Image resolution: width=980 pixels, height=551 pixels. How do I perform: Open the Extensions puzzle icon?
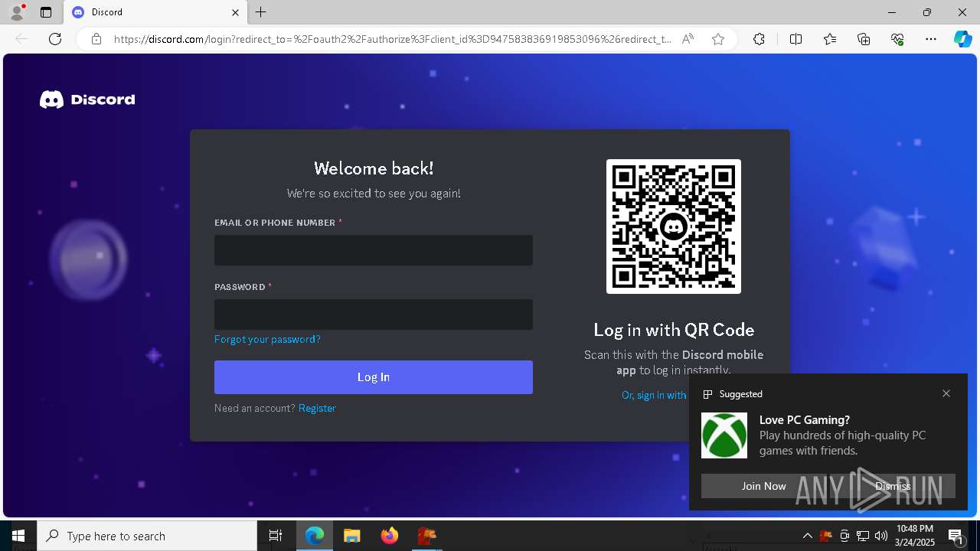point(759,39)
